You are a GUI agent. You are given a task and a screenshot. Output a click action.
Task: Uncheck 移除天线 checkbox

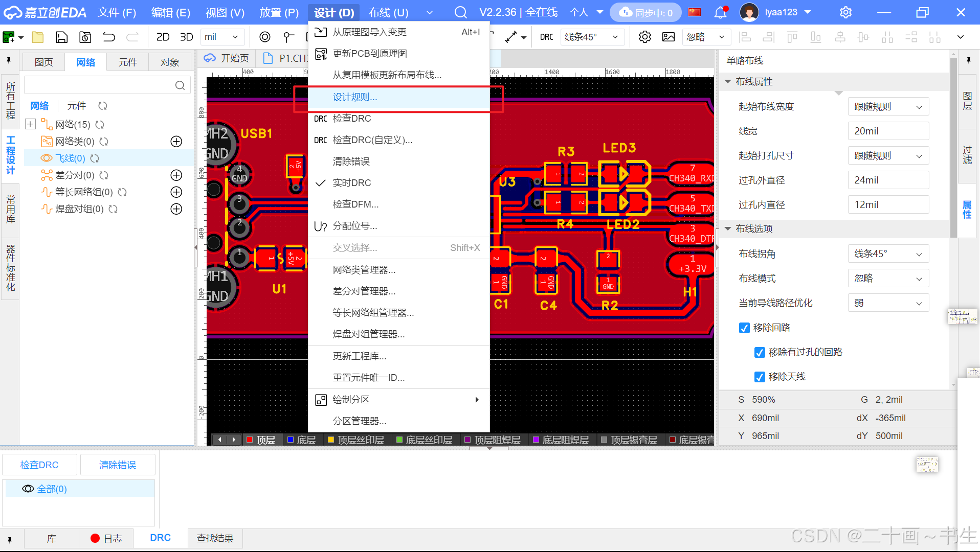click(760, 377)
